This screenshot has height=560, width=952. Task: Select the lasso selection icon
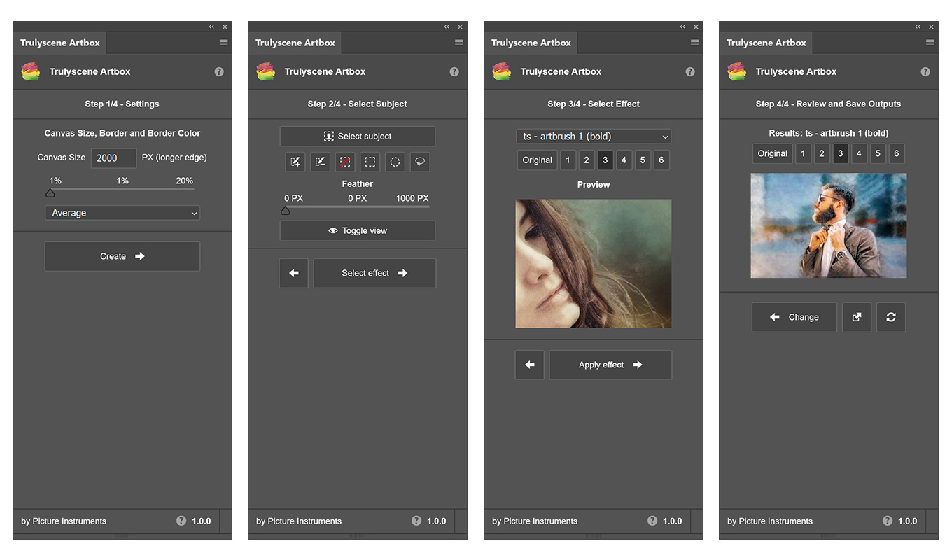pos(420,162)
